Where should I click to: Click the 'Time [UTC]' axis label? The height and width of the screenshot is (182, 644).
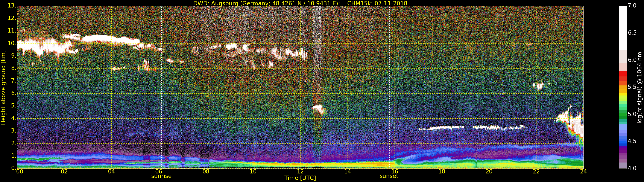[x=300, y=178]
